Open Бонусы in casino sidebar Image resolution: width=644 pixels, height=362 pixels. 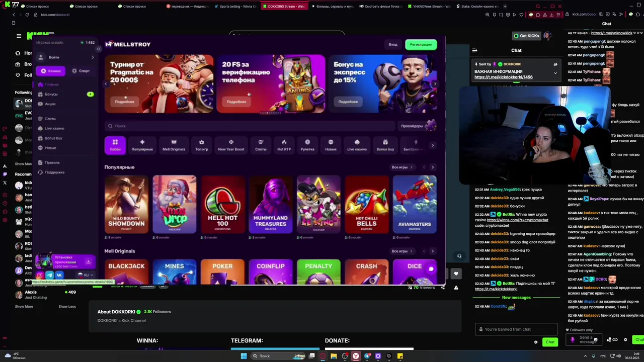click(x=51, y=94)
